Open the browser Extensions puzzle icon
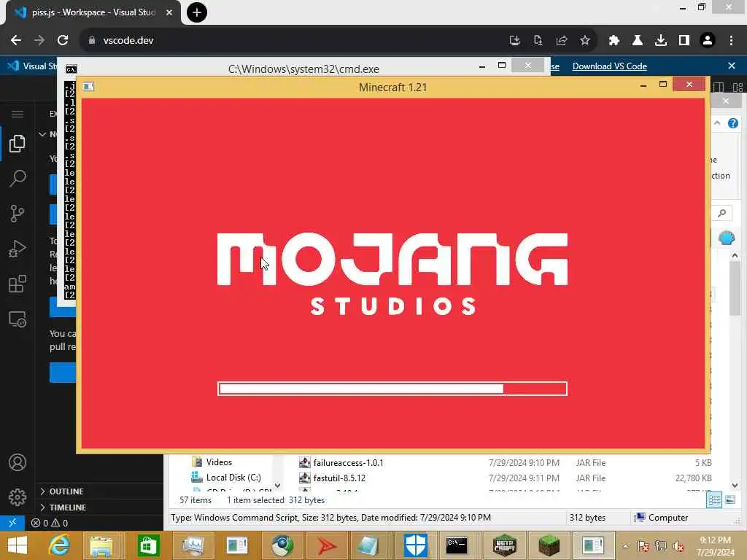 (614, 41)
